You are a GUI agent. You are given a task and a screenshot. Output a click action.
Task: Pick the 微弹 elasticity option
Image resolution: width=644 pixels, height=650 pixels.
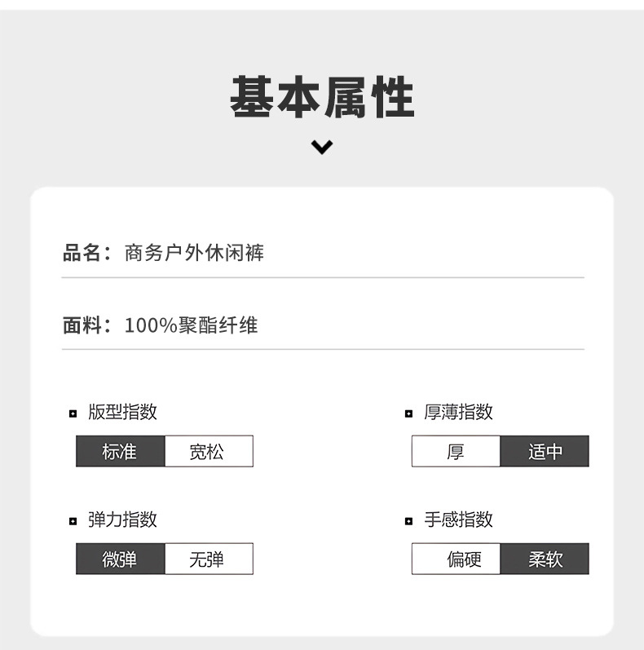point(120,559)
